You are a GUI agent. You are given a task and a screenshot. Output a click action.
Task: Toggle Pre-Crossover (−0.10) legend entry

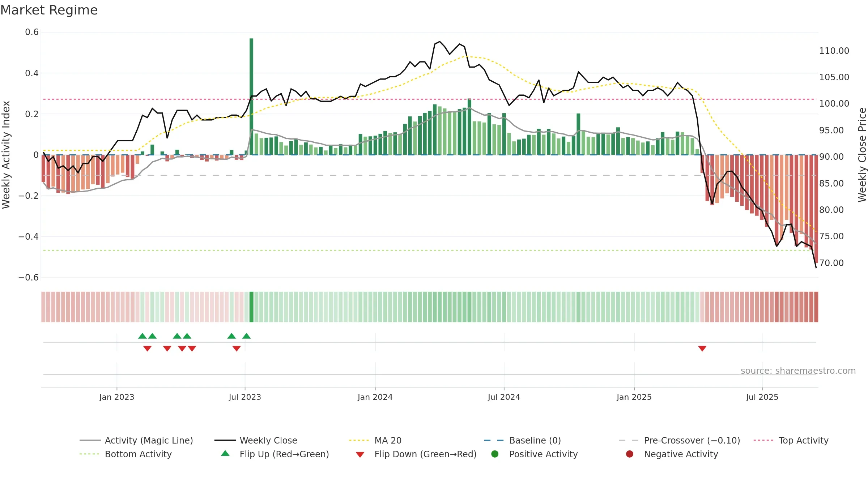[679, 440]
